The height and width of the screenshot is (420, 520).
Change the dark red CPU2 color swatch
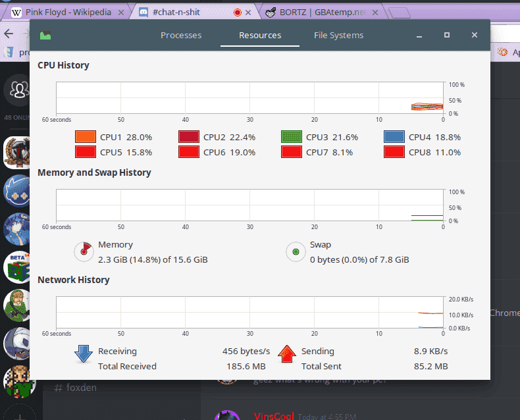[189, 137]
